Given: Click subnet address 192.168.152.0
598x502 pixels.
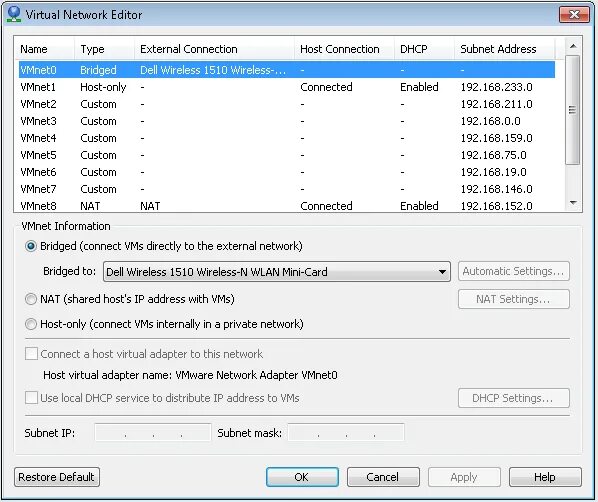Looking at the screenshot, I should click(x=496, y=206).
